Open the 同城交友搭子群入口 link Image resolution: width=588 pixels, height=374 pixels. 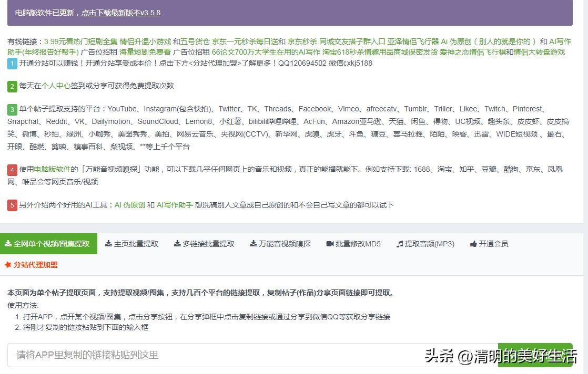pyautogui.click(x=352, y=41)
